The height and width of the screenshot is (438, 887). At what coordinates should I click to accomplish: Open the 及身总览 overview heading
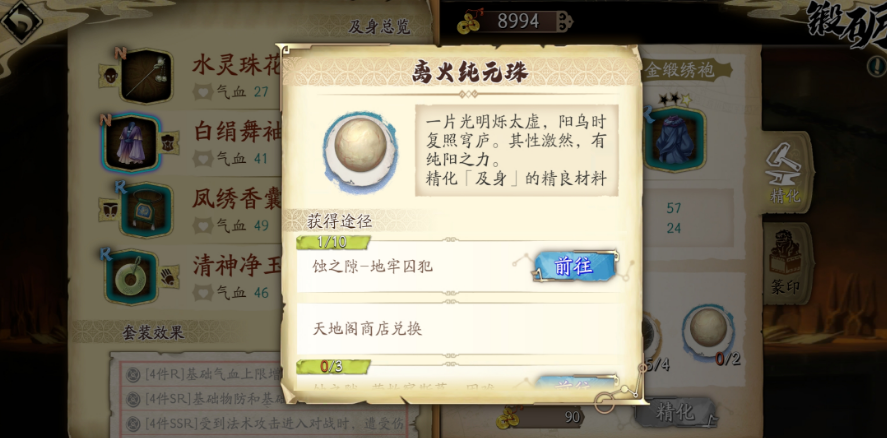point(379,27)
